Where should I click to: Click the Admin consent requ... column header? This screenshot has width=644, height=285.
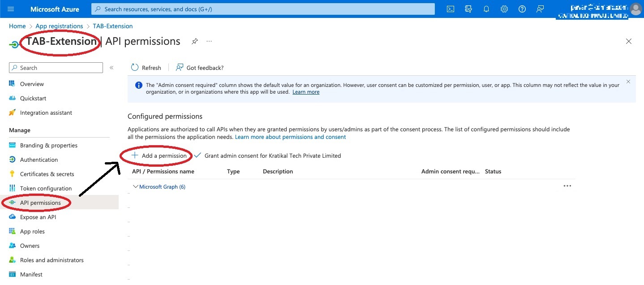tap(451, 171)
